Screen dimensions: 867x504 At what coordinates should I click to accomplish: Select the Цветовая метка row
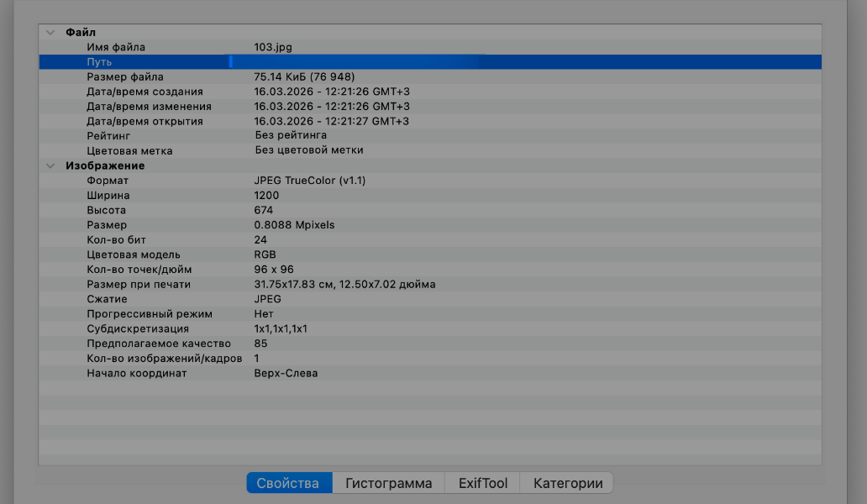[x=129, y=150]
